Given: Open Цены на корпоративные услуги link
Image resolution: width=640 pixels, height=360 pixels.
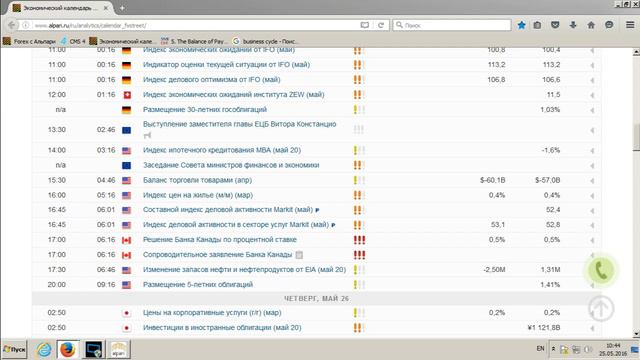Looking at the screenshot, I should click(212, 313).
